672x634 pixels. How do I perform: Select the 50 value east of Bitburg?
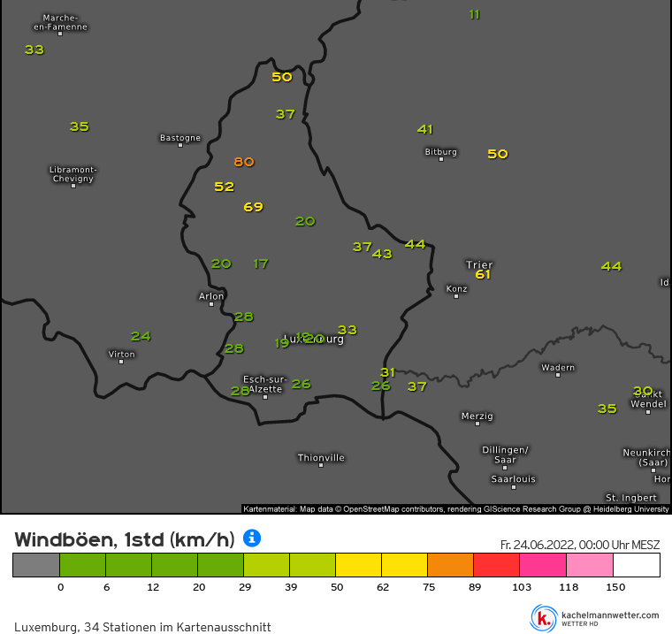498,154
